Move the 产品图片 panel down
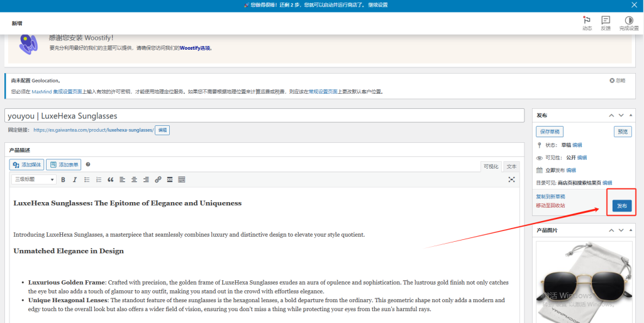 621,230
